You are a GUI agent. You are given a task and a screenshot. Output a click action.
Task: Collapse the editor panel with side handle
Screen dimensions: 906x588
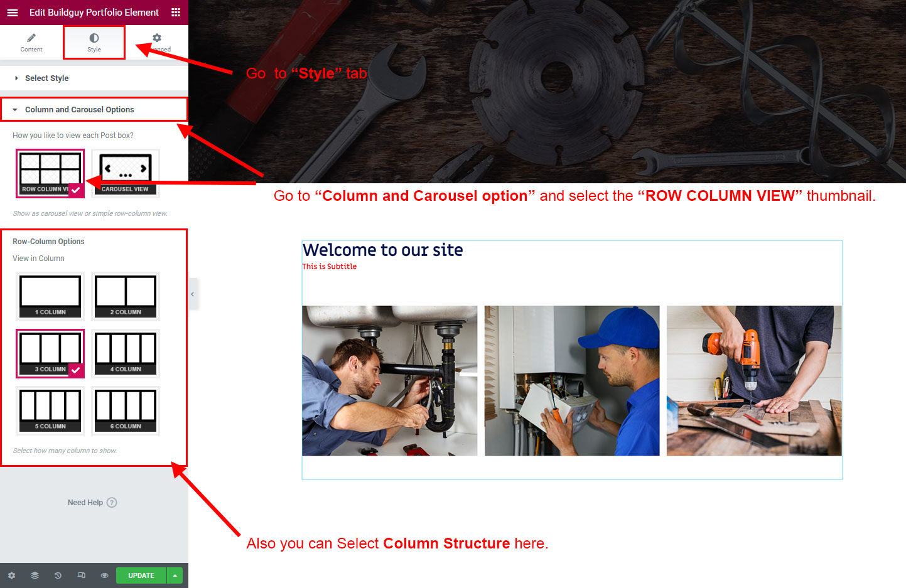[x=193, y=294]
